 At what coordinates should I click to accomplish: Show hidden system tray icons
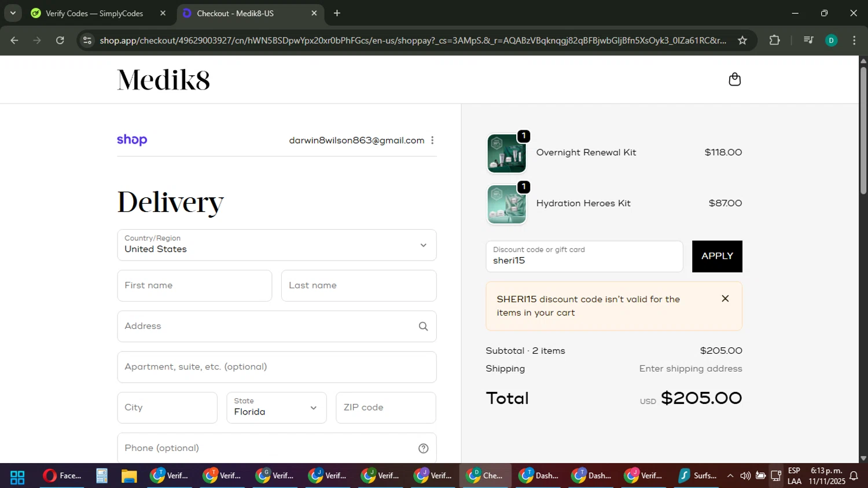click(x=730, y=476)
